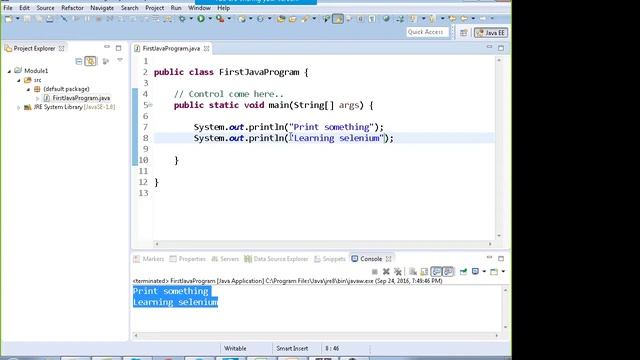Switch to the Servers tab

[225, 259]
